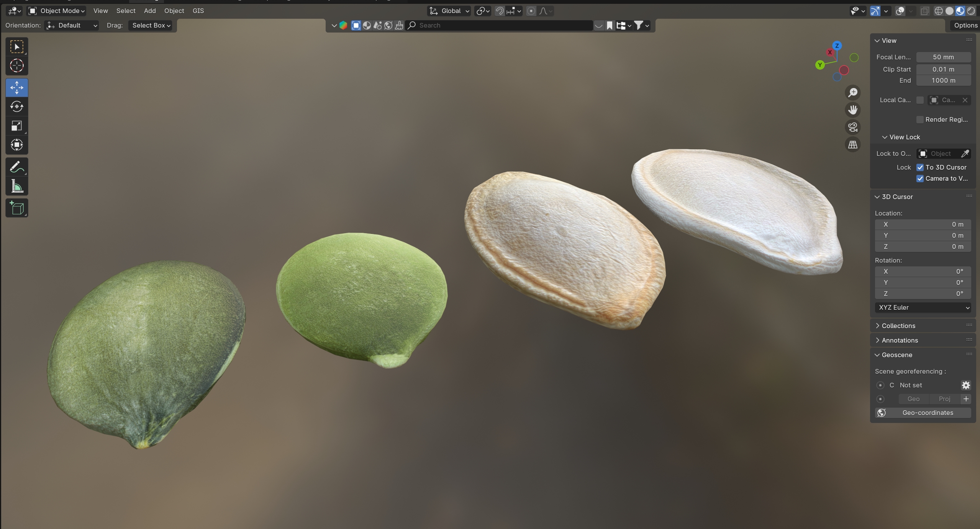The height and width of the screenshot is (529, 980).
Task: Expand the Collections panel
Action: coord(898,326)
